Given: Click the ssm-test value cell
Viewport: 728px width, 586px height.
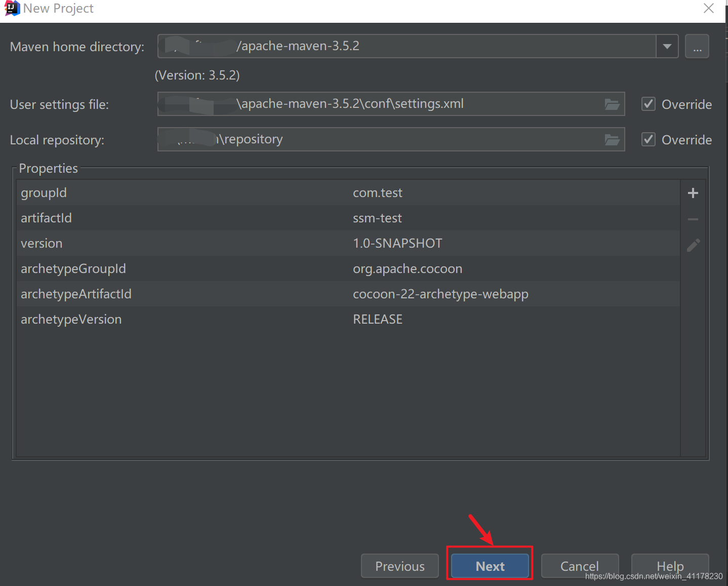Looking at the screenshot, I should (x=514, y=218).
